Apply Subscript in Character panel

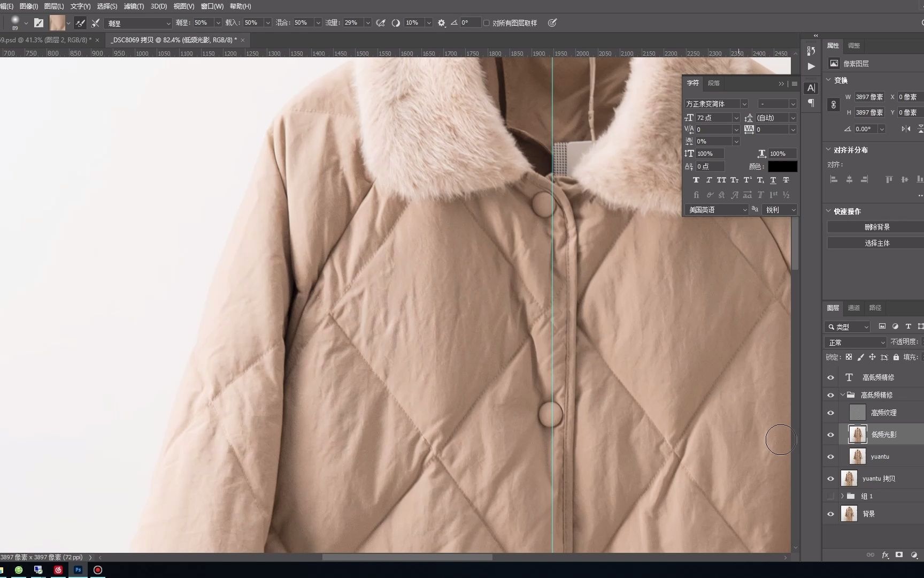[760, 180]
